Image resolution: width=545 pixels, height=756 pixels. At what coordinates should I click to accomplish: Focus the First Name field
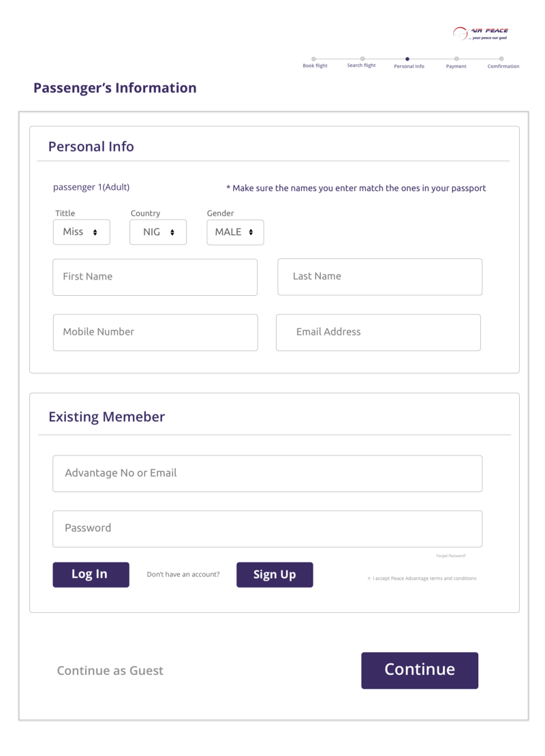coord(155,277)
